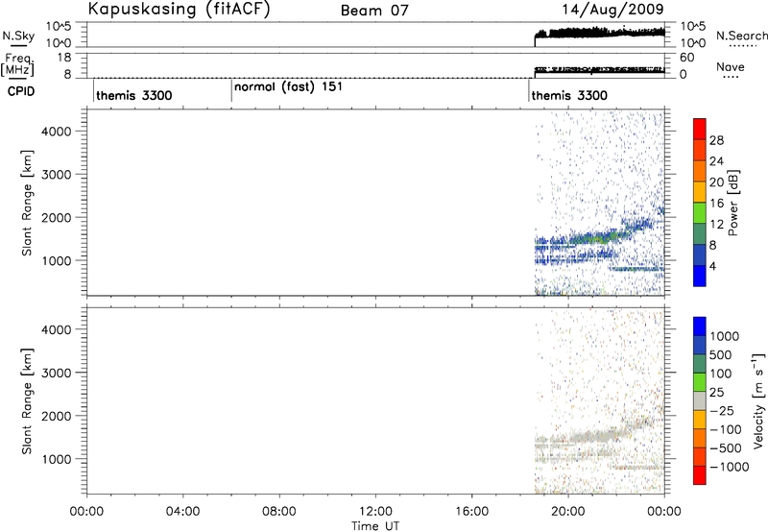This screenshot has width=768, height=532.
Task: Select the Freq. [MHz] axis label
Action: (18, 64)
